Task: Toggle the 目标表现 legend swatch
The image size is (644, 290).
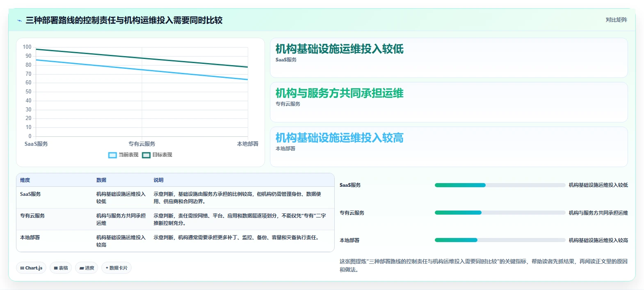Action: tap(146, 155)
